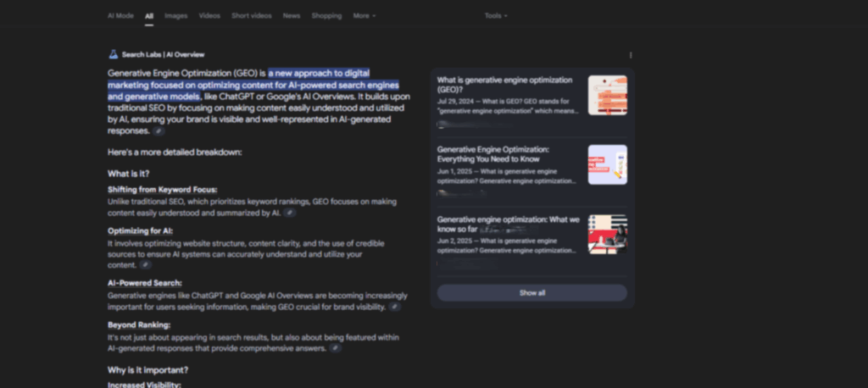The width and height of the screenshot is (868, 388).
Task: Expand the More search categories dropdown
Action: pos(364,15)
